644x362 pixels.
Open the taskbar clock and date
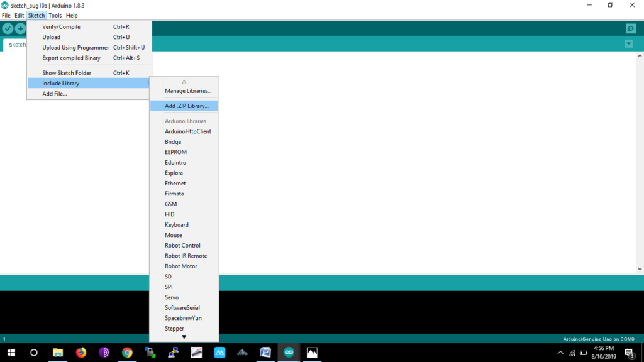604,353
